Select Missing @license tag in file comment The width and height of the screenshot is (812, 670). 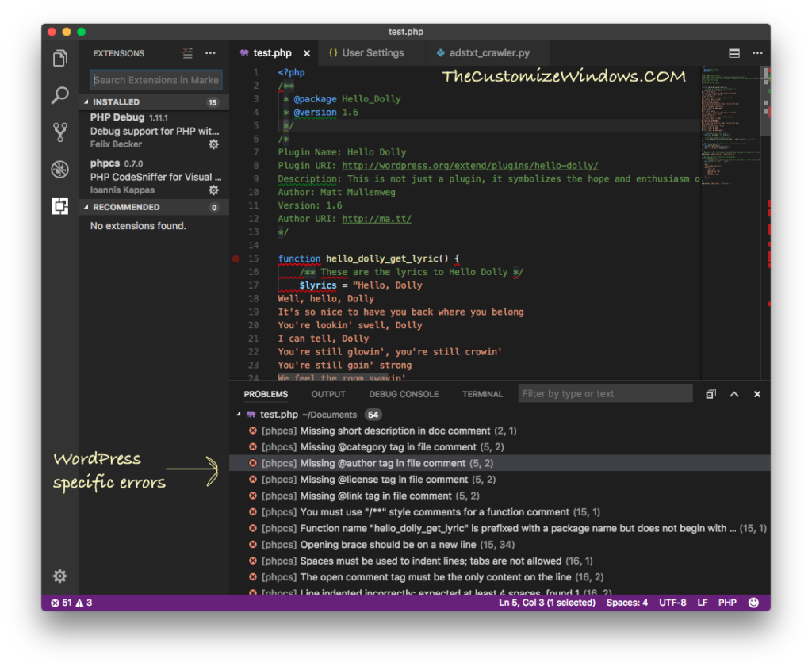(x=500, y=479)
